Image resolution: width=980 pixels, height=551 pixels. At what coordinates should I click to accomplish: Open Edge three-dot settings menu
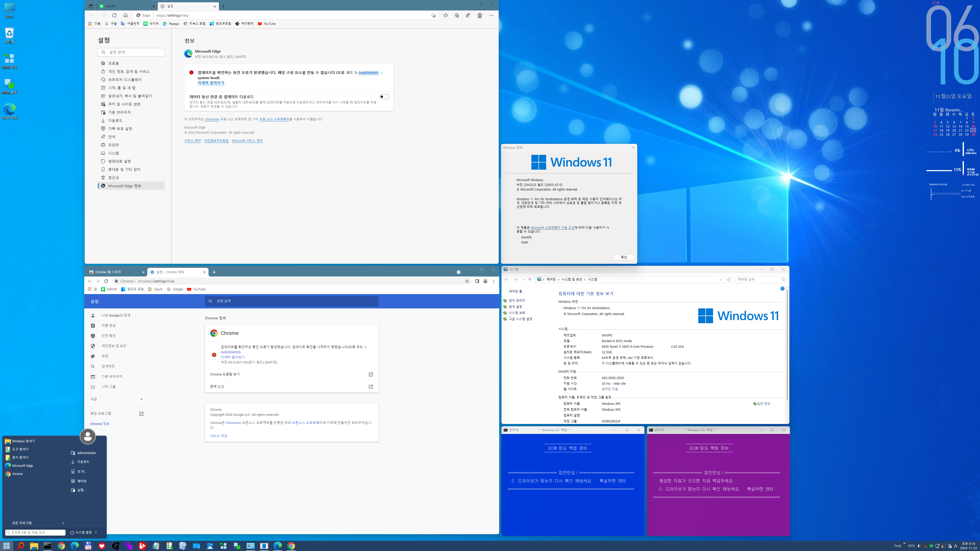pos(492,15)
